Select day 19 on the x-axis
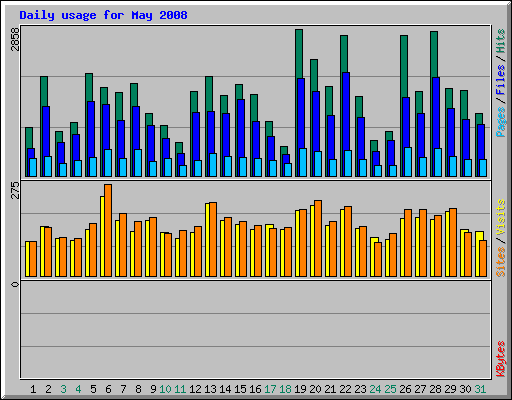The height and width of the screenshot is (400, 512). pos(300,389)
